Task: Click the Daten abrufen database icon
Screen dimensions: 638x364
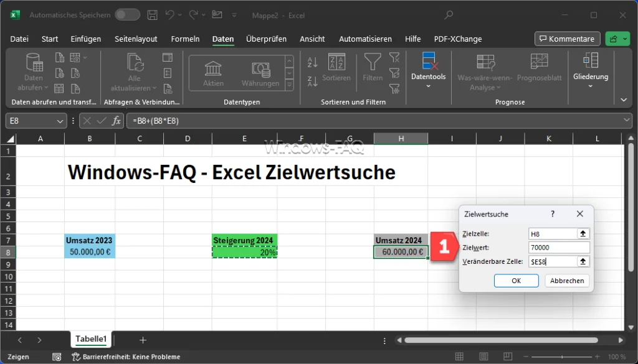Action: tap(34, 62)
